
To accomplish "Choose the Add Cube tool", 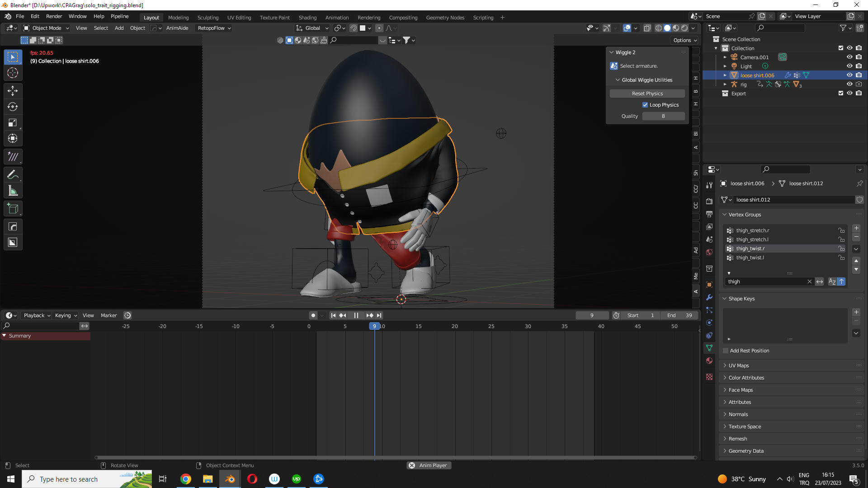I will pos(13,209).
